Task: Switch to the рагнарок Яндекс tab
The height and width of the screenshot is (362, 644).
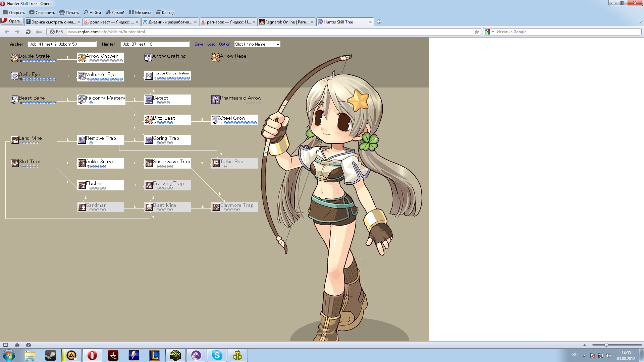Action: tap(228, 22)
